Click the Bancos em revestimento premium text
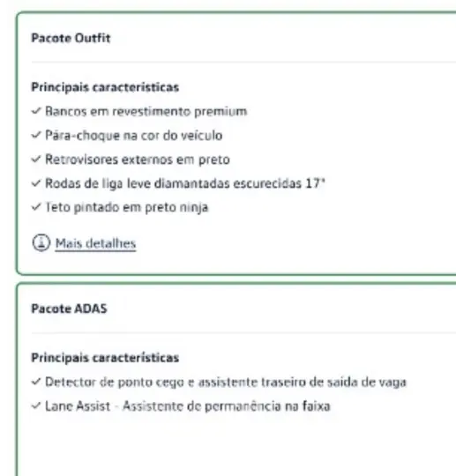This screenshot has width=456, height=476. [x=146, y=112]
